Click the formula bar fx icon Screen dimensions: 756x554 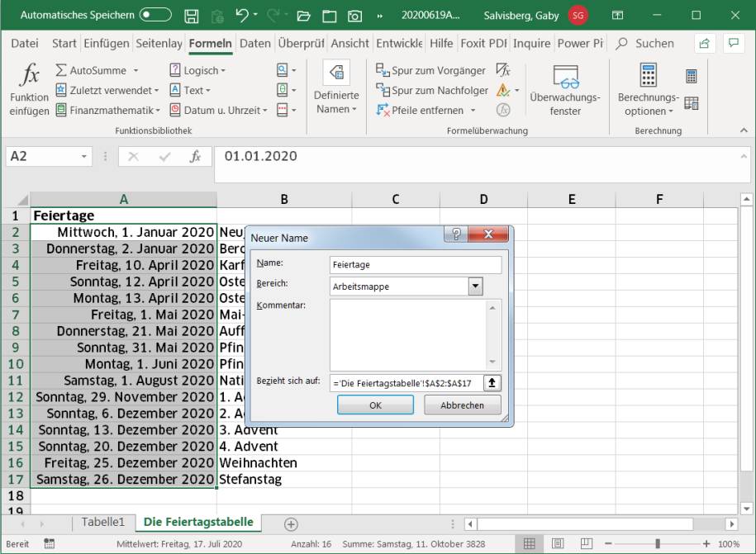click(x=195, y=157)
